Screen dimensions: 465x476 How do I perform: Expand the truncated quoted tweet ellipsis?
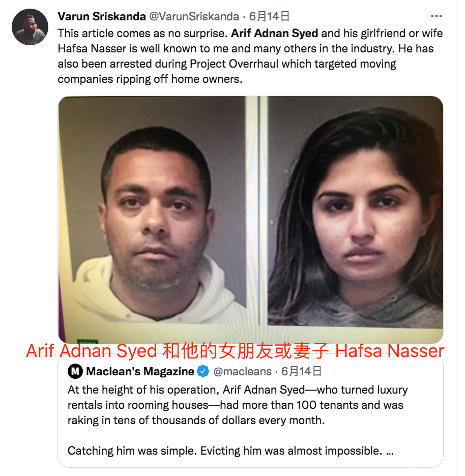click(390, 452)
